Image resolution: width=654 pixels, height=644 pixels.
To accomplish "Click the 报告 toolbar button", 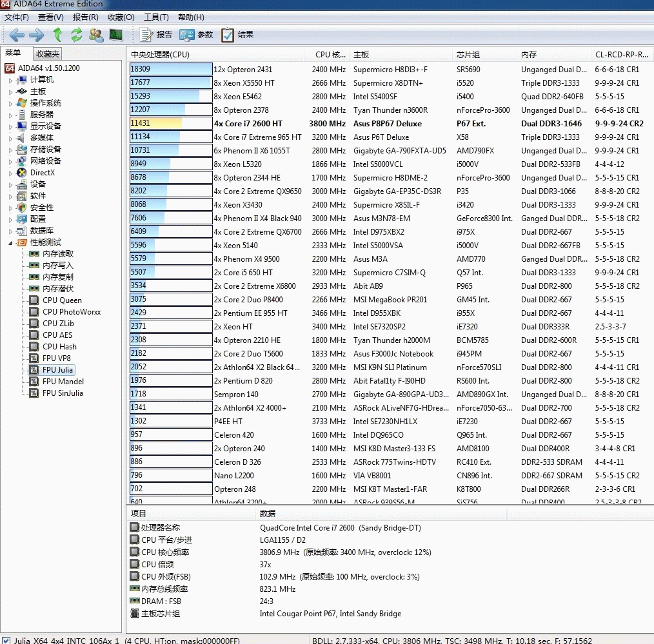I will (157, 35).
